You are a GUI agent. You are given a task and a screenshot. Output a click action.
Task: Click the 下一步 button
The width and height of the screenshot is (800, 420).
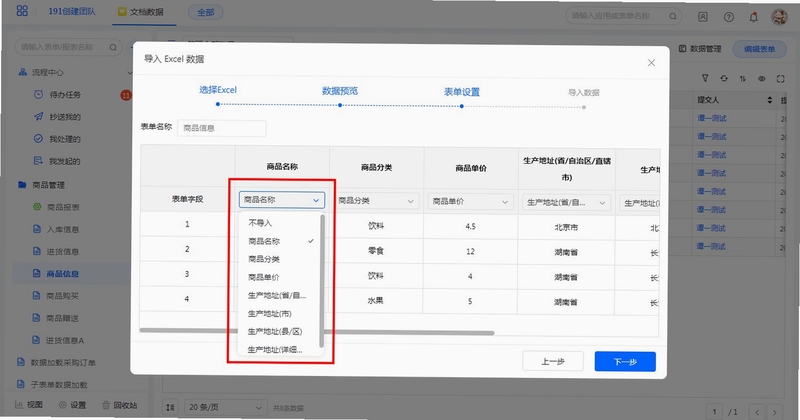pyautogui.click(x=625, y=361)
